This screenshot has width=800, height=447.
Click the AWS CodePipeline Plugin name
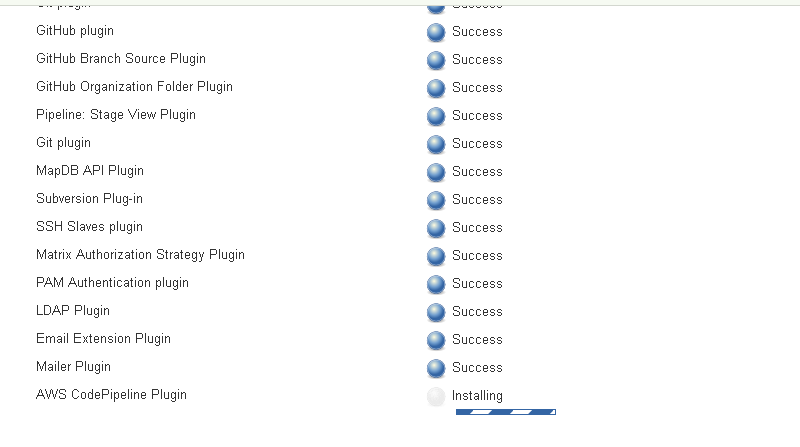point(111,395)
